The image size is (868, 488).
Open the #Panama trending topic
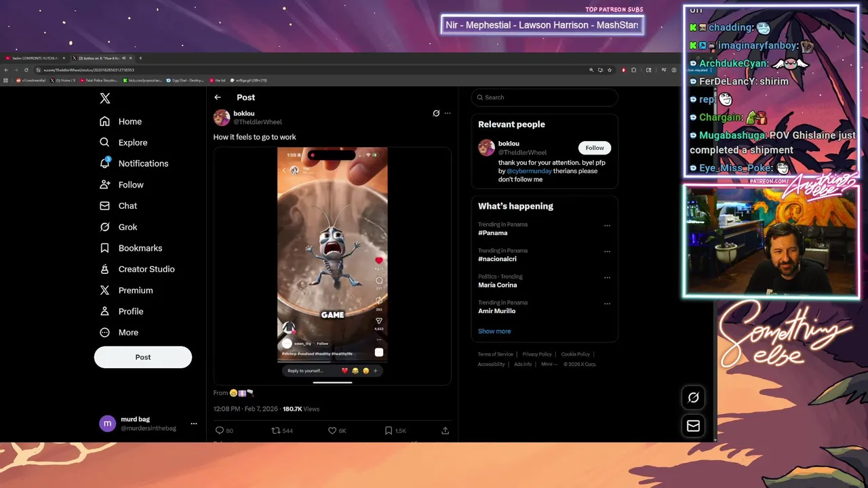click(x=493, y=233)
